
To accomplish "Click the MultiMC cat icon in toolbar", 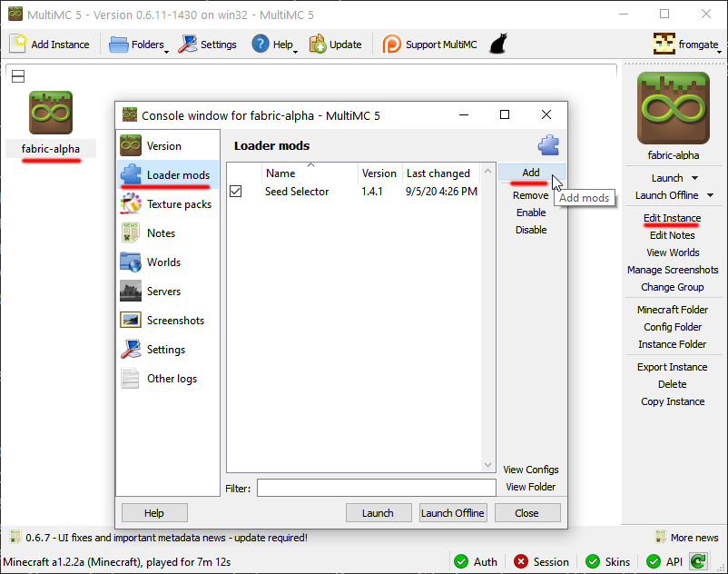I will click(497, 44).
